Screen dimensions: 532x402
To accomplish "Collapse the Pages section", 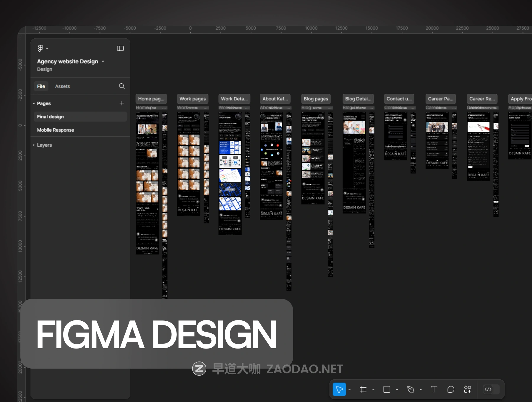I will point(34,103).
